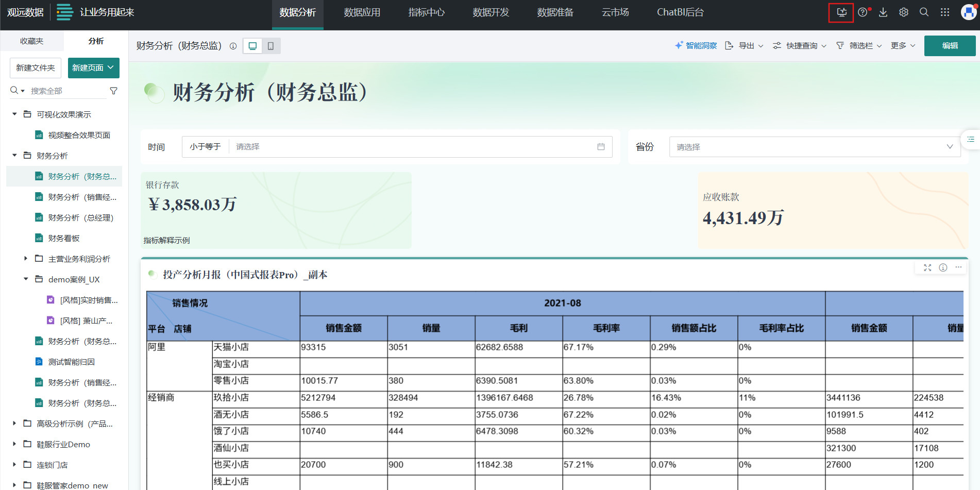Viewport: 980px width, 490px height.
Task: Click the download icon in top bar
Action: point(883,12)
